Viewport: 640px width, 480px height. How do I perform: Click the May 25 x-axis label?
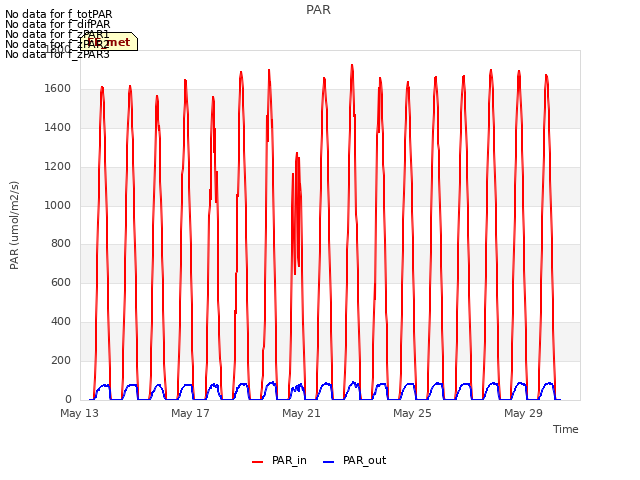[412, 413]
